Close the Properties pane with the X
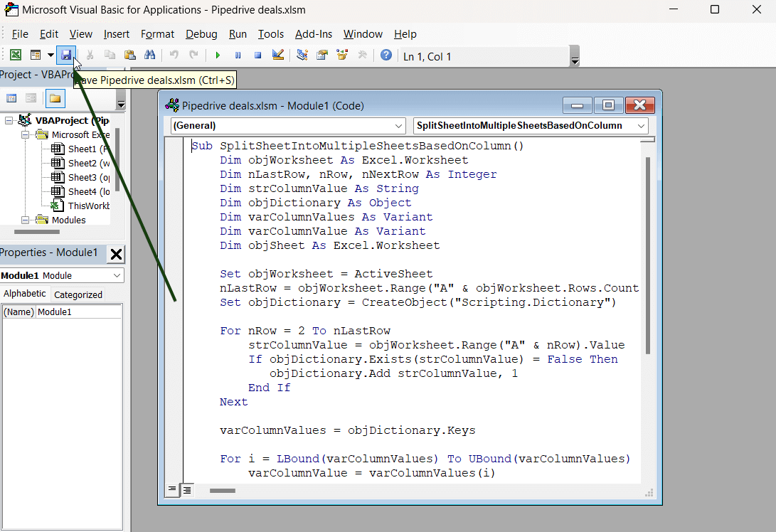Screen dimensions: 776x532 tap(116, 254)
